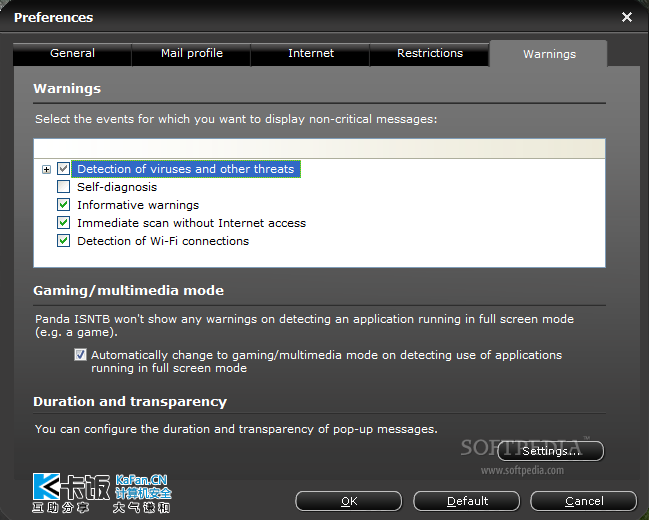Viewport: 649px width, 520px height.
Task: Click the 'Automatically change to gaming/multimedia mode' label
Action: click(x=326, y=361)
